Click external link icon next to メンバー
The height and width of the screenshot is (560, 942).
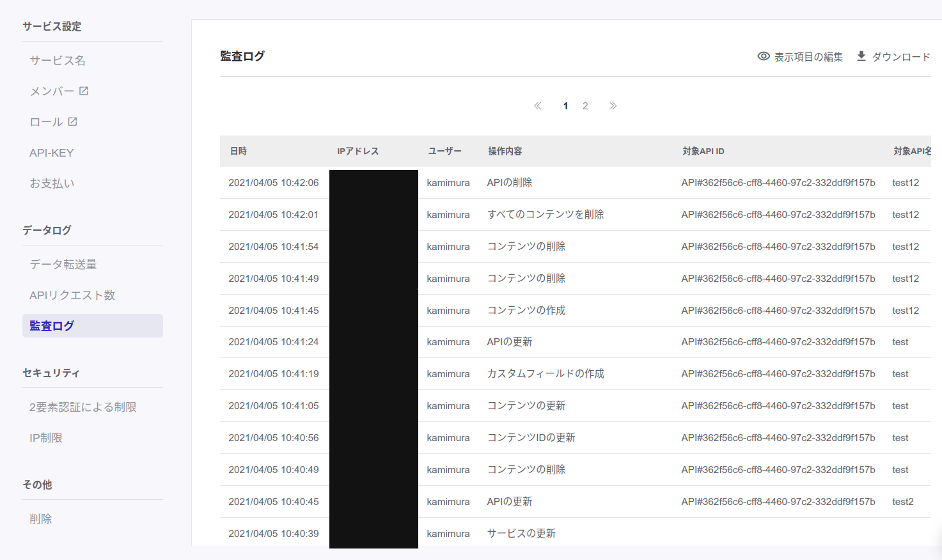tap(84, 91)
